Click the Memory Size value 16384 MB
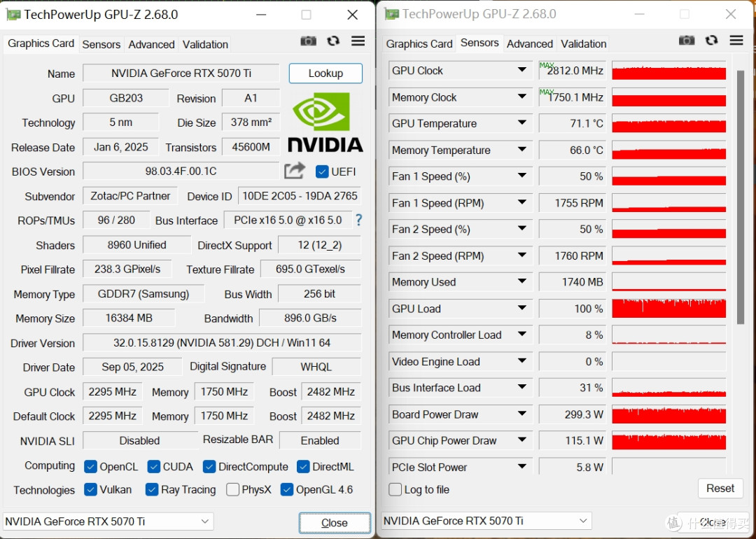 129,318
